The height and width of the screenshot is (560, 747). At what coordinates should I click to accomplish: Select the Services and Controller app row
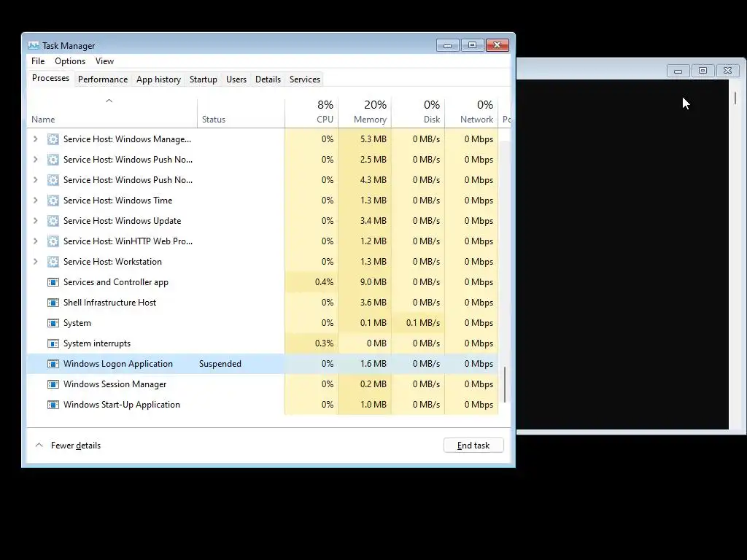263,282
